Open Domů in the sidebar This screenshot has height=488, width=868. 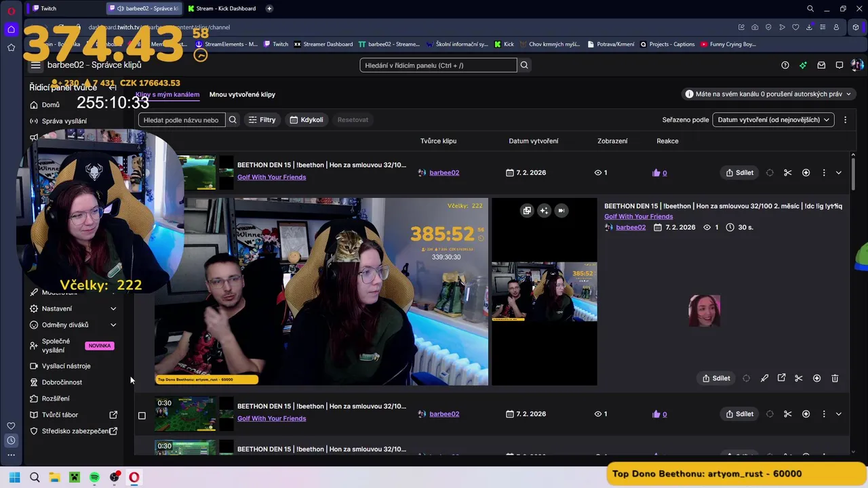tap(51, 105)
